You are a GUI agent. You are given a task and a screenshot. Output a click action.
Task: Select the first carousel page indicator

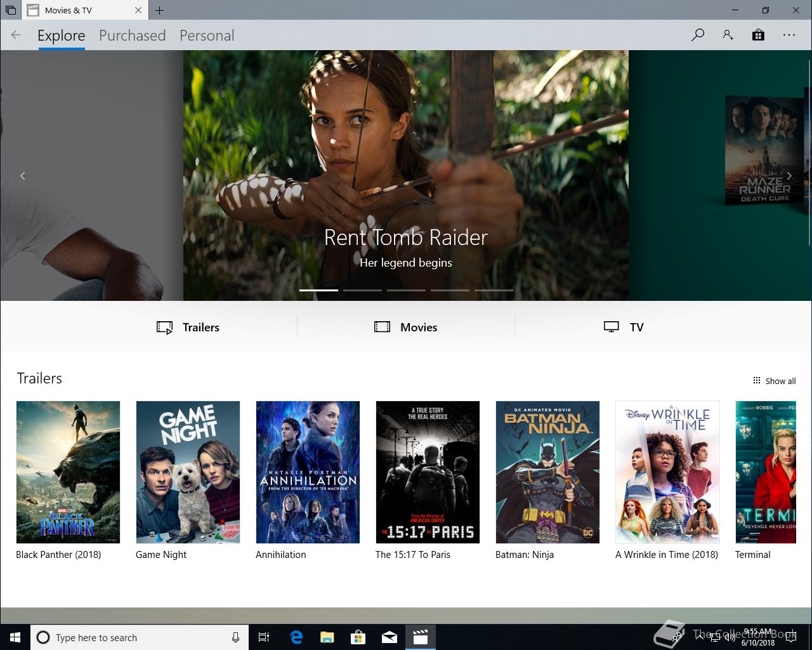pos(318,290)
